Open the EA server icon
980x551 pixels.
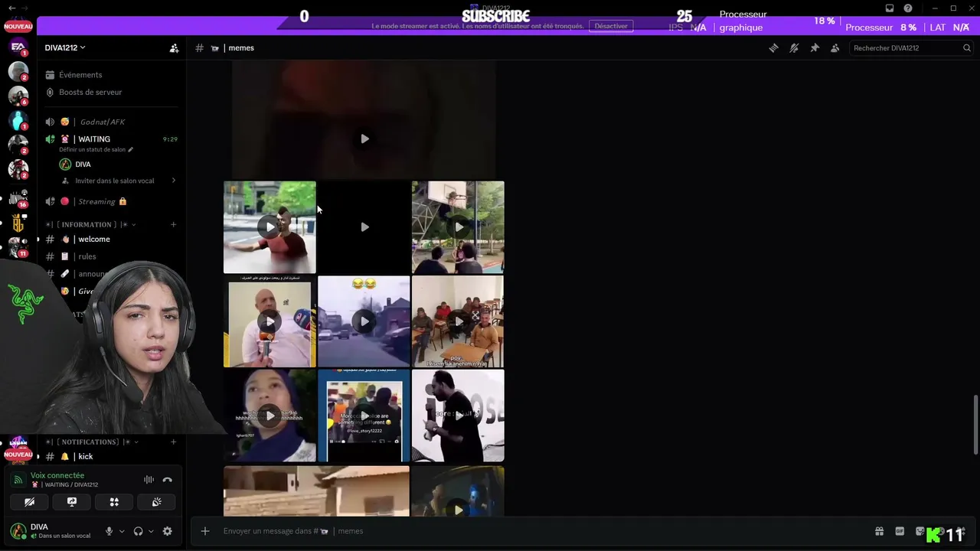click(18, 47)
